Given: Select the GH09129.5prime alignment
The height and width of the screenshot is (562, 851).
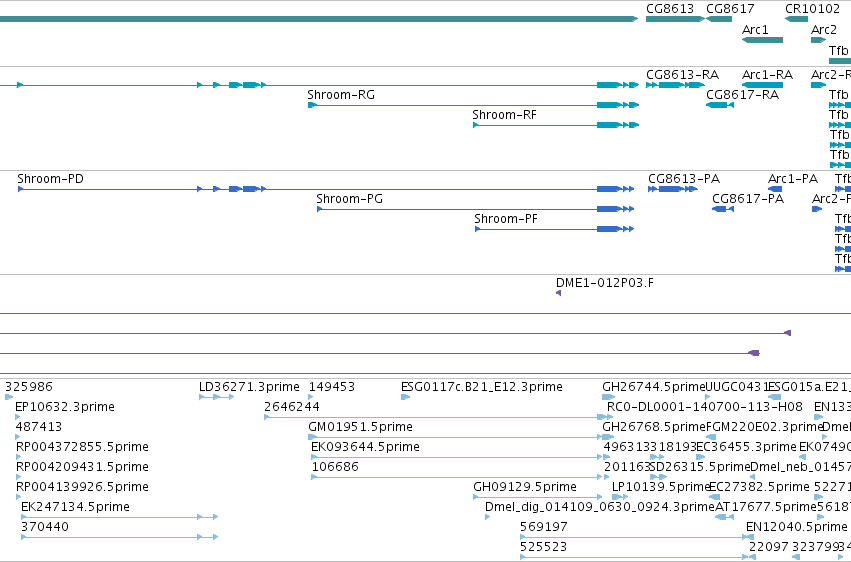Looking at the screenshot, I should point(538,497).
